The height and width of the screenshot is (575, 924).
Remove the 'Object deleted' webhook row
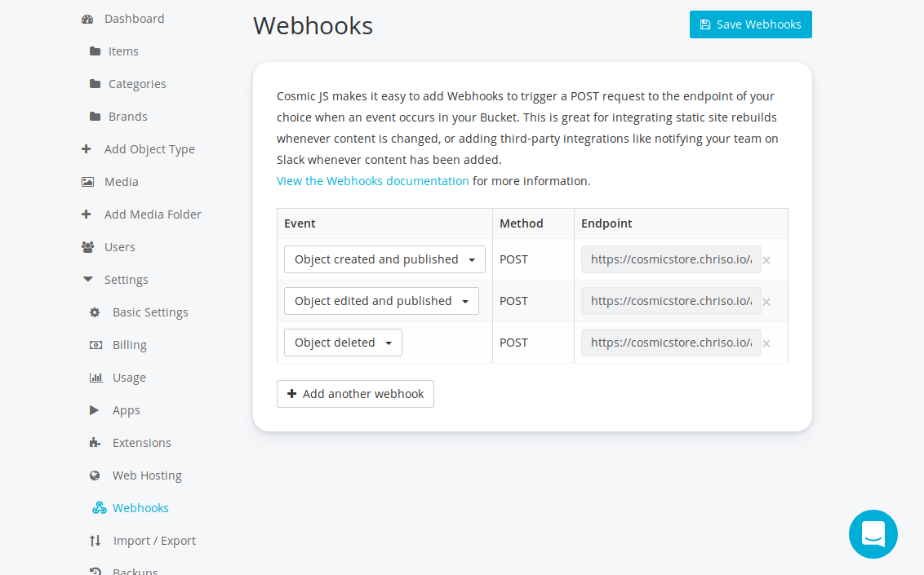[x=766, y=343]
